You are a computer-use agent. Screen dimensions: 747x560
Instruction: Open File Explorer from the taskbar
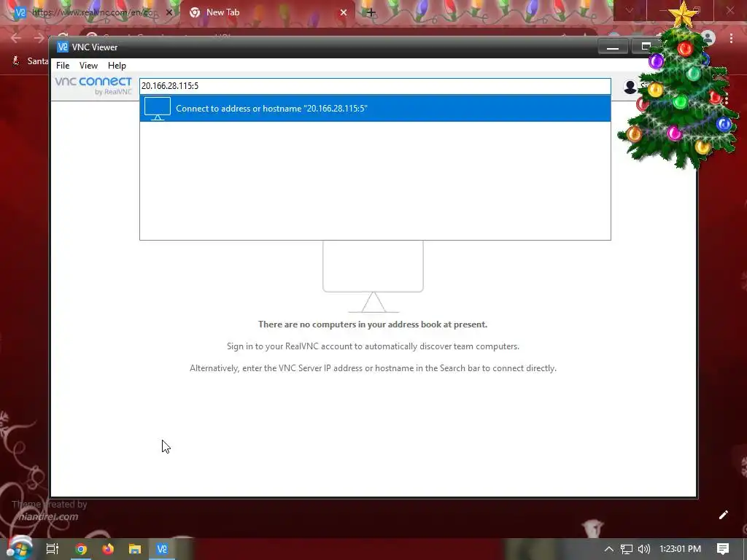pos(135,549)
